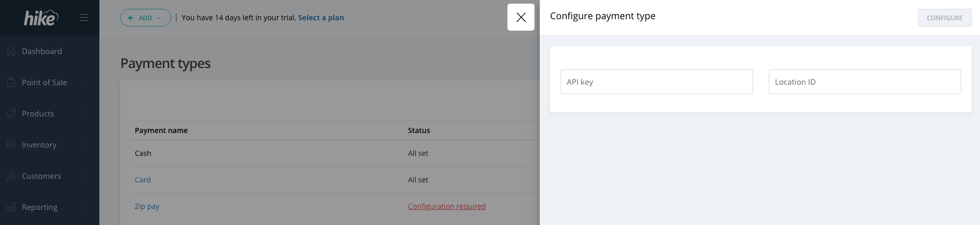The height and width of the screenshot is (225, 980).
Task: Close the Configure payment type panel
Action: pyautogui.click(x=520, y=17)
